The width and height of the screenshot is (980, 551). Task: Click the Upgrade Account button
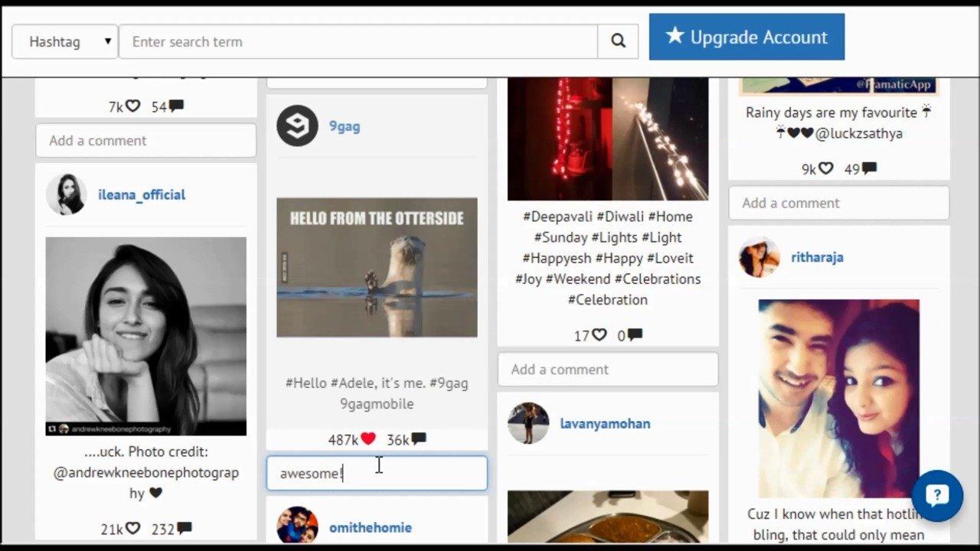[x=746, y=37]
